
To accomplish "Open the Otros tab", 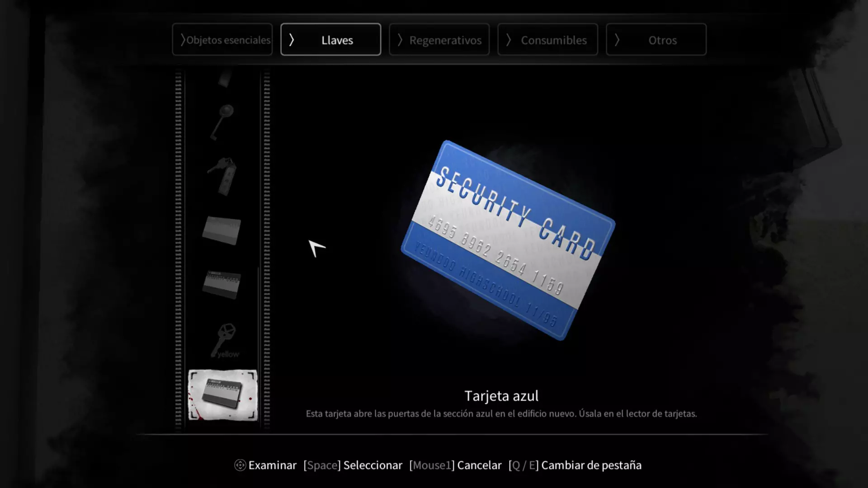I will (x=656, y=40).
